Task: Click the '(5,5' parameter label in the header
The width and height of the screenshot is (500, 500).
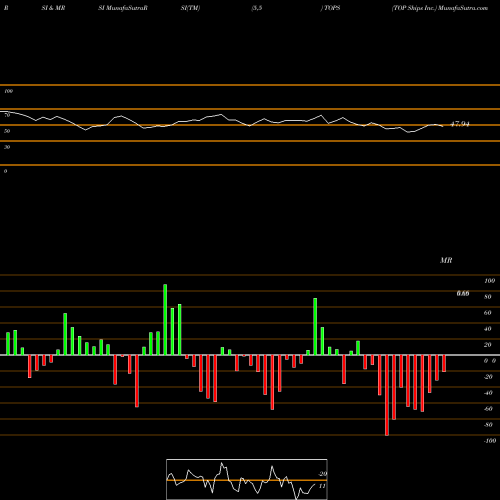Action: coord(257,8)
